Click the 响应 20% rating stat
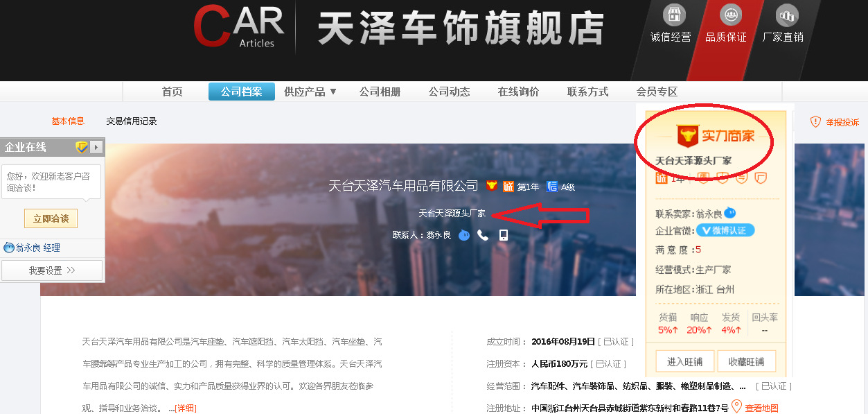The height and width of the screenshot is (414, 868). pyautogui.click(x=700, y=323)
